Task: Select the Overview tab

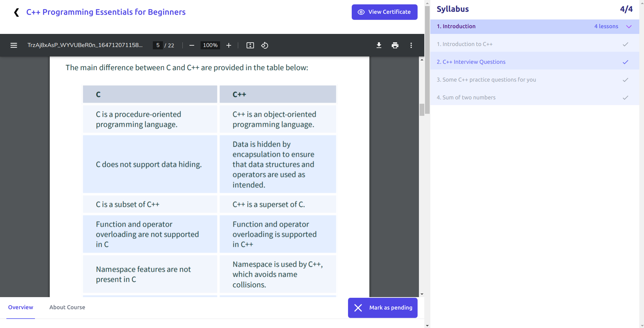Action: click(x=20, y=307)
